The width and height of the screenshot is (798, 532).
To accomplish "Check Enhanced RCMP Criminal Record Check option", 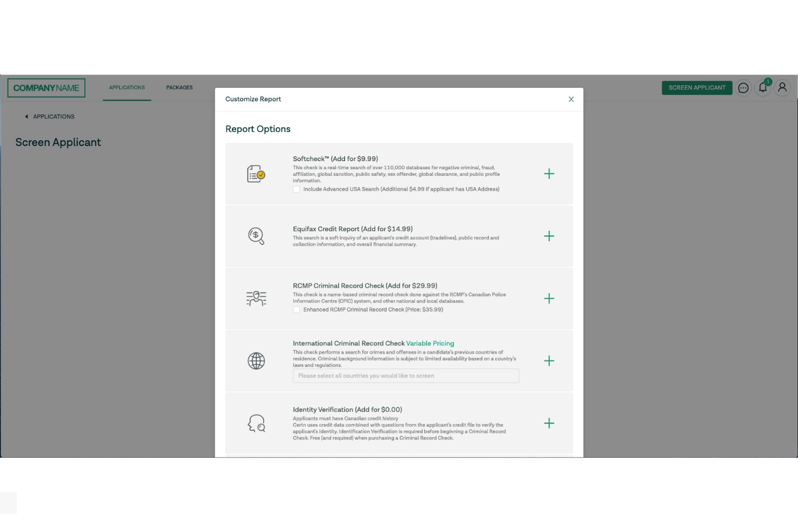I will pyautogui.click(x=297, y=310).
